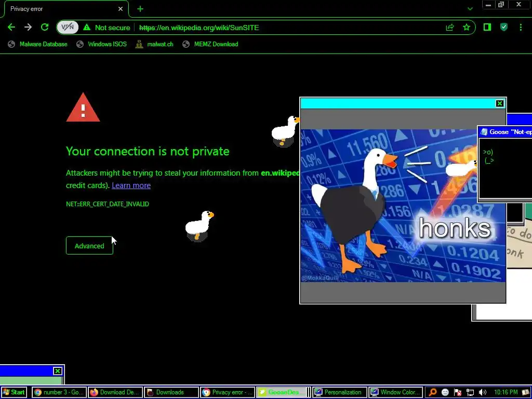Click the goose beside the meme window
The height and width of the screenshot is (399, 532).
[285, 131]
